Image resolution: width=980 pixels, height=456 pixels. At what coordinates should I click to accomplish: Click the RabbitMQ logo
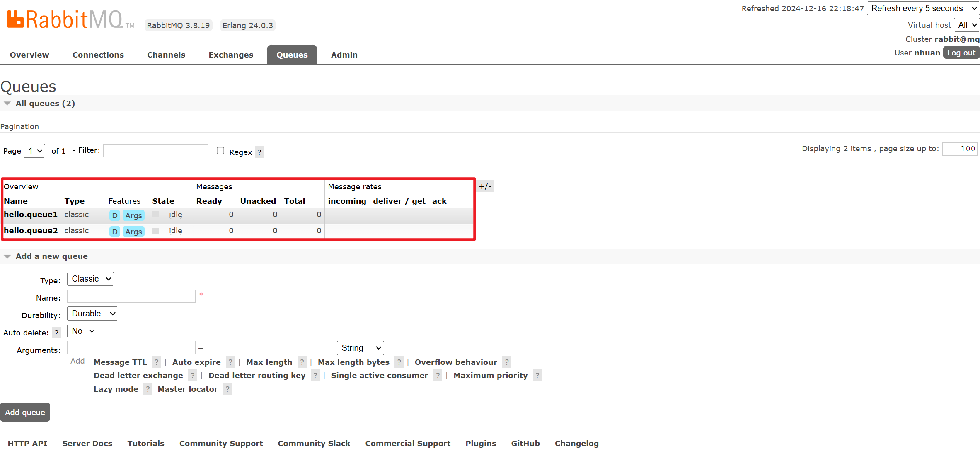70,19
